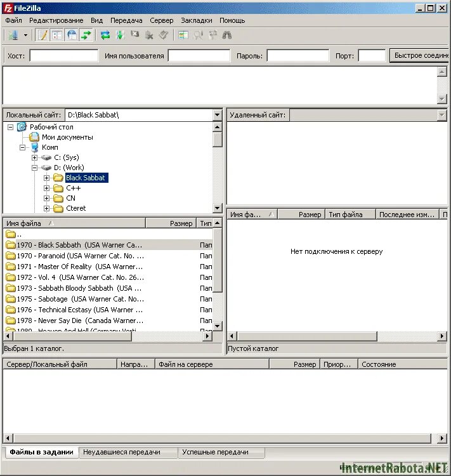Expand the Black Sabbat folder node
Screen dimensions: 451x476
pos(46,178)
